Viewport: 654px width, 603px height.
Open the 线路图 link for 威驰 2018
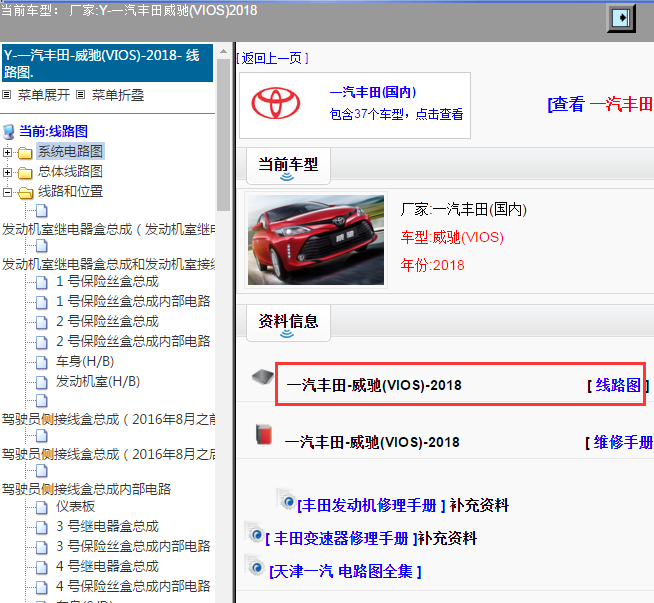(618, 385)
